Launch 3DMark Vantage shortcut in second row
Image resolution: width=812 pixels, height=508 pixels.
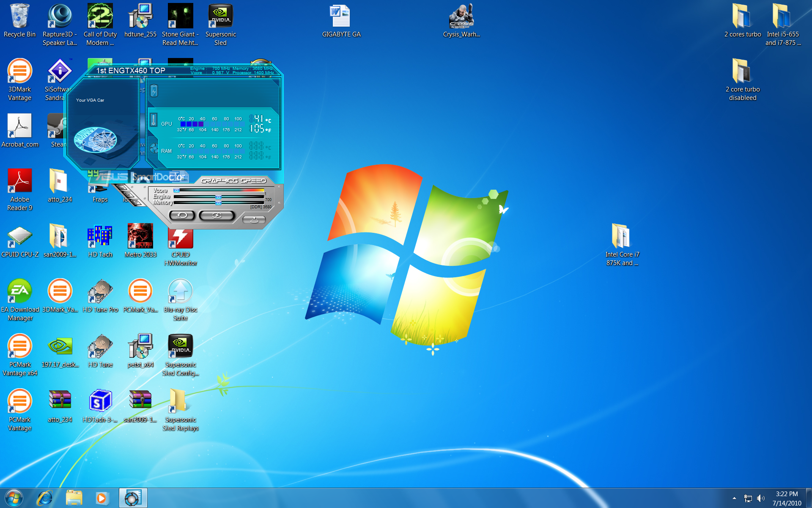(19, 79)
